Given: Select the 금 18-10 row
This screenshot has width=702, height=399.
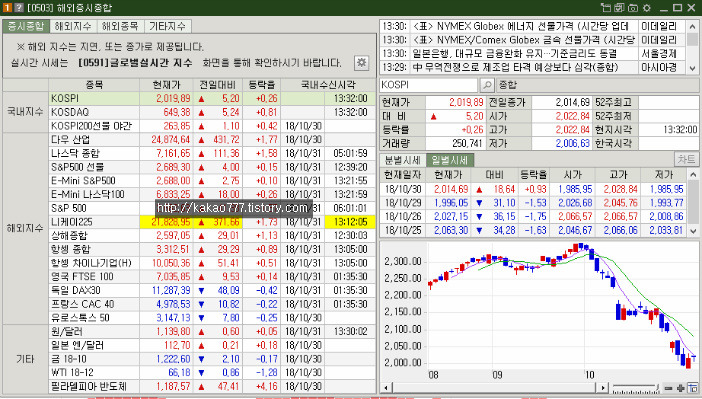Looking at the screenshot, I should [x=212, y=359].
